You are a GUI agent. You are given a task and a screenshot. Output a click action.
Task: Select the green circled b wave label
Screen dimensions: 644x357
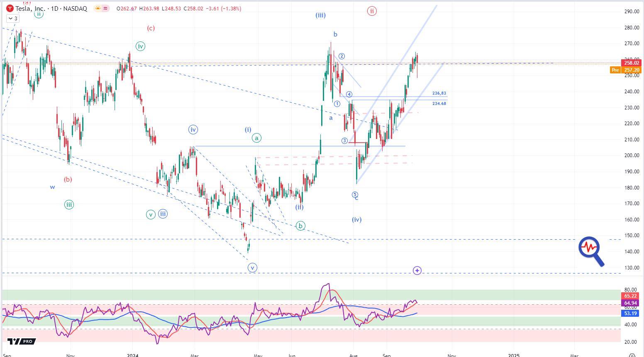click(300, 226)
